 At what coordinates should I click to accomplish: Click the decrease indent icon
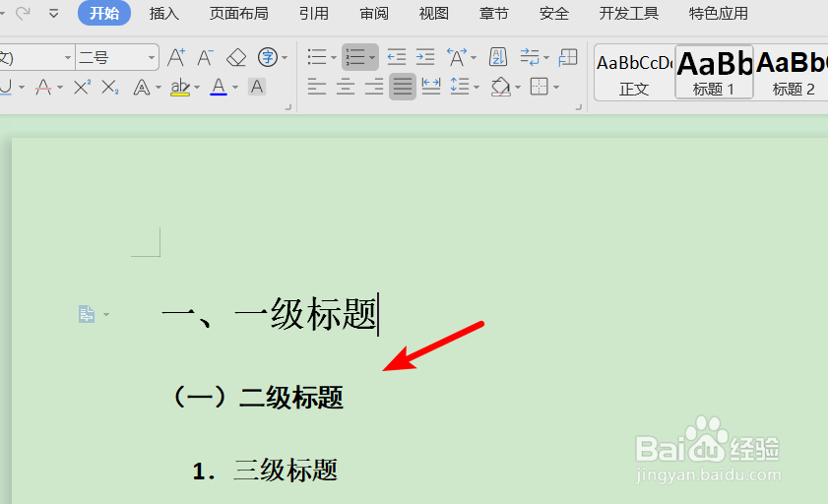396,57
